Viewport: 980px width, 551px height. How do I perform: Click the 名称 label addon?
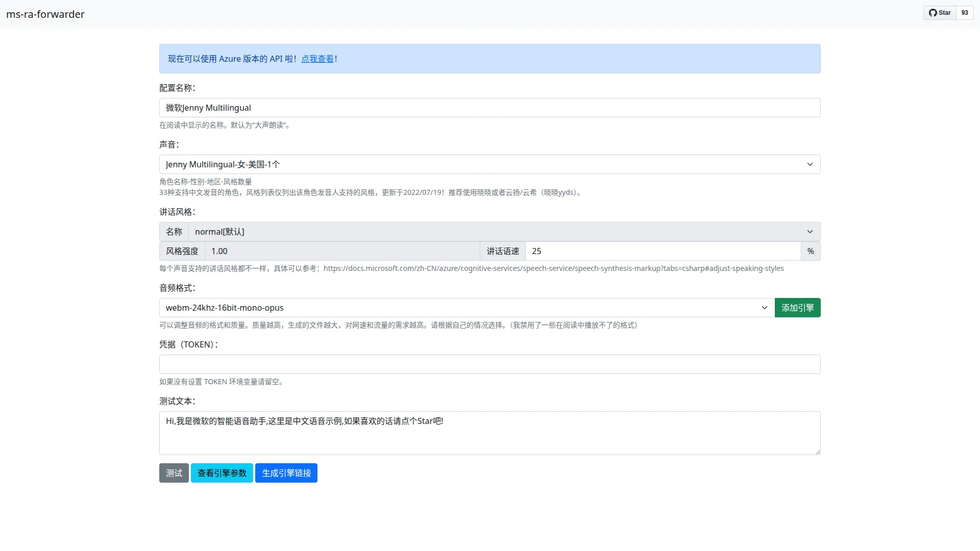click(x=174, y=232)
